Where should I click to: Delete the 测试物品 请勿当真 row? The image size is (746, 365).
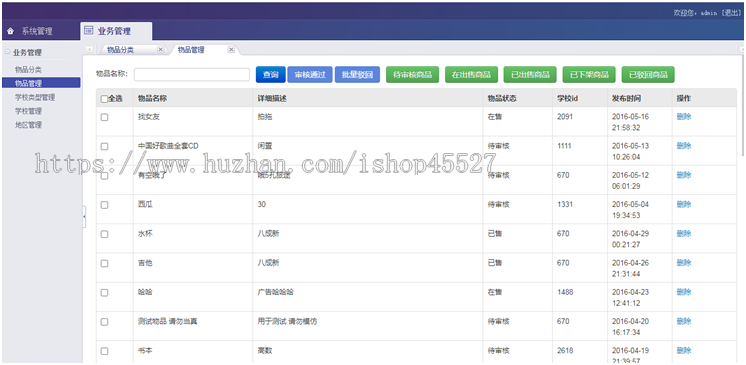click(684, 321)
